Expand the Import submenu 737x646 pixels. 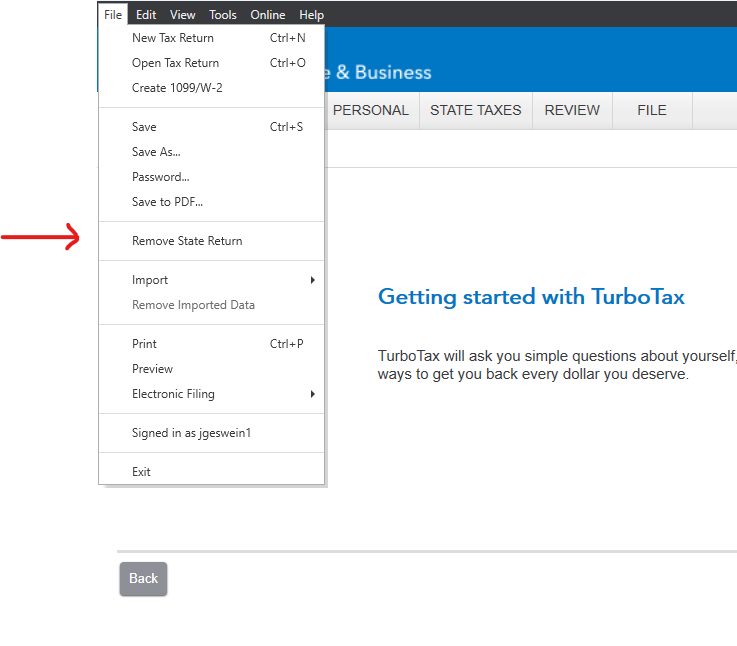click(212, 280)
